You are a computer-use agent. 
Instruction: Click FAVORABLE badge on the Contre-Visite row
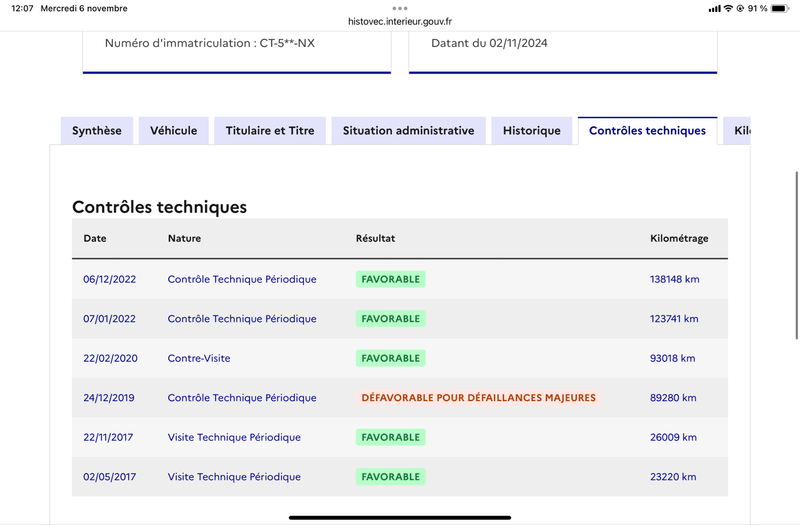pyautogui.click(x=391, y=358)
